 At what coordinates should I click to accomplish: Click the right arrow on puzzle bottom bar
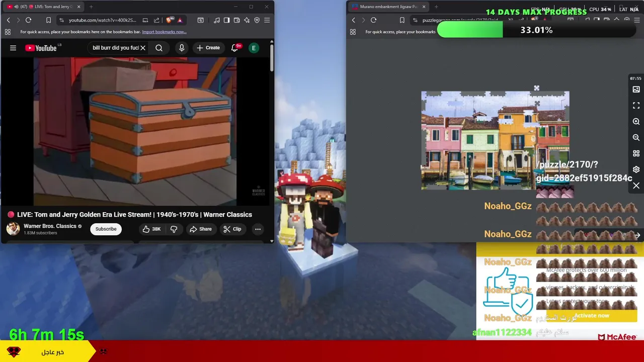pos(637,235)
